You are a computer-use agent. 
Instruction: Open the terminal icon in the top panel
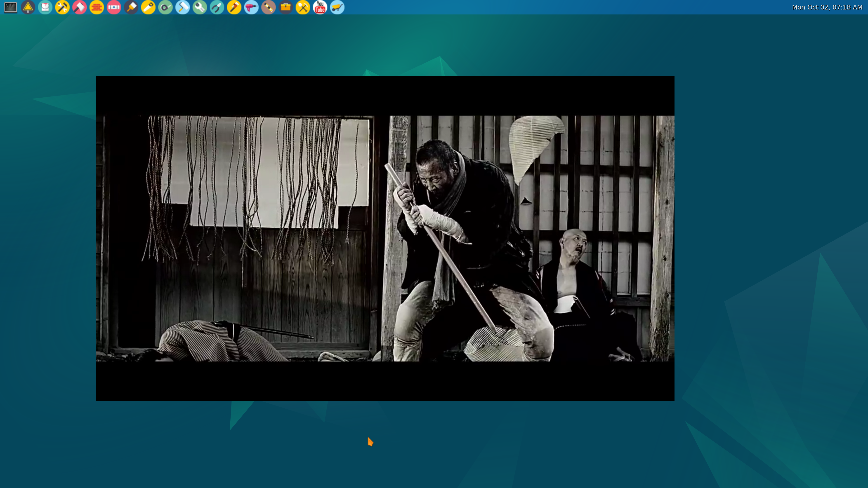point(10,7)
